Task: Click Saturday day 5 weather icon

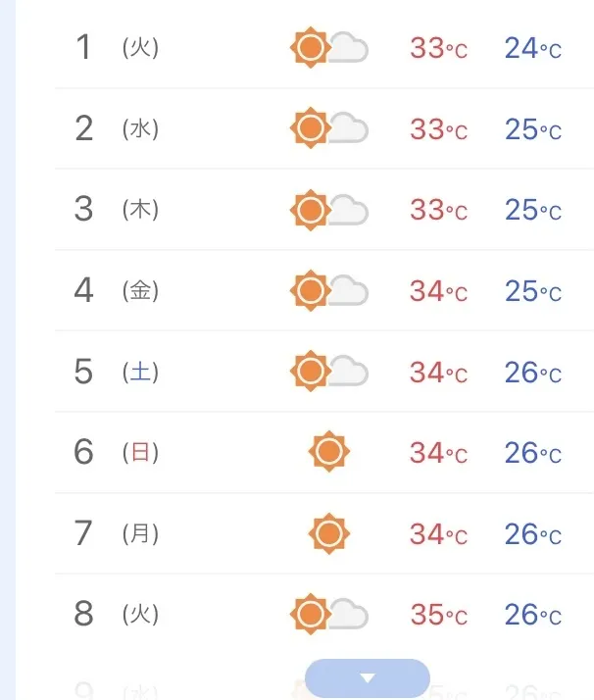Action: [x=329, y=372]
